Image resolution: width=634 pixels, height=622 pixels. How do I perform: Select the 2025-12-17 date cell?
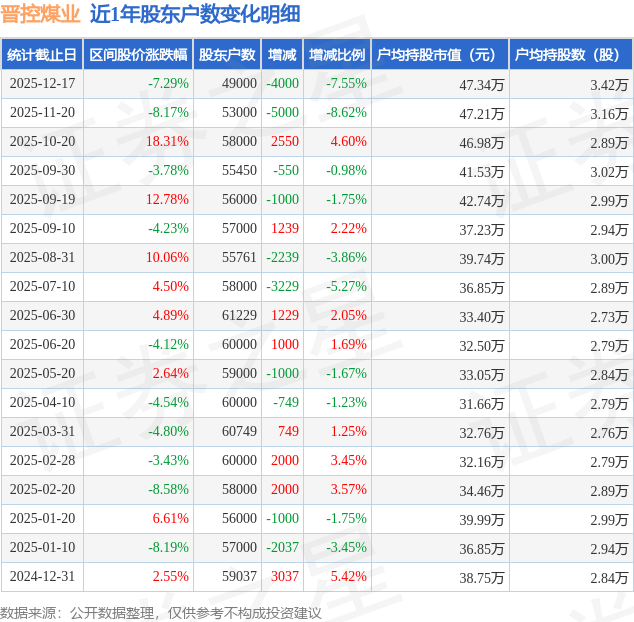tap(41, 84)
